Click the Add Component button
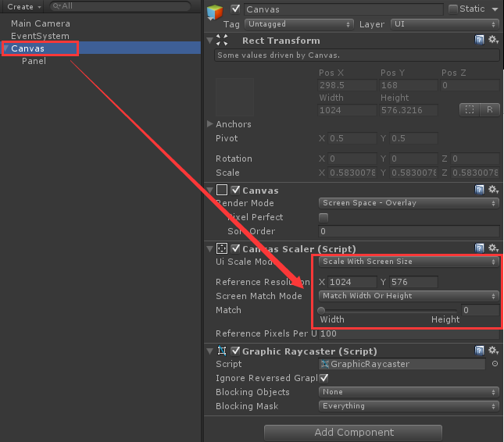Viewport: 504px width, 442px height. click(x=353, y=433)
